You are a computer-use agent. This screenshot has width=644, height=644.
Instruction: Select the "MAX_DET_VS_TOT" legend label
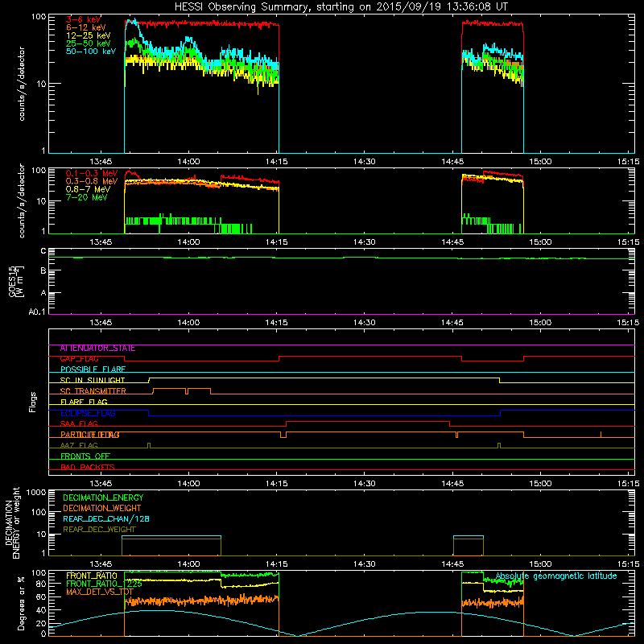point(99,592)
